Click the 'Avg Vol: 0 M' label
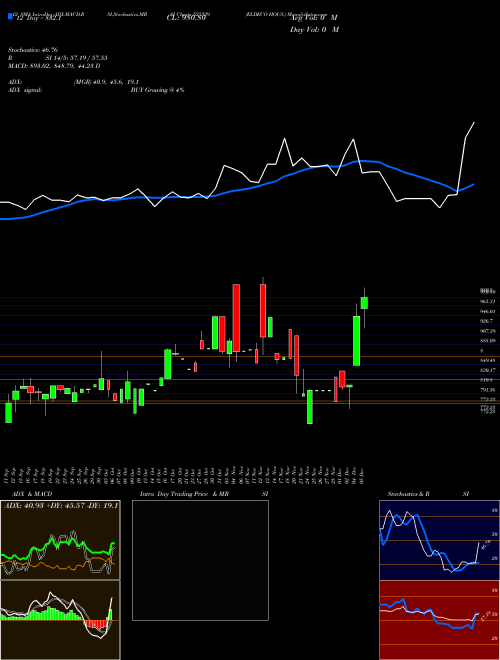 pos(314,18)
